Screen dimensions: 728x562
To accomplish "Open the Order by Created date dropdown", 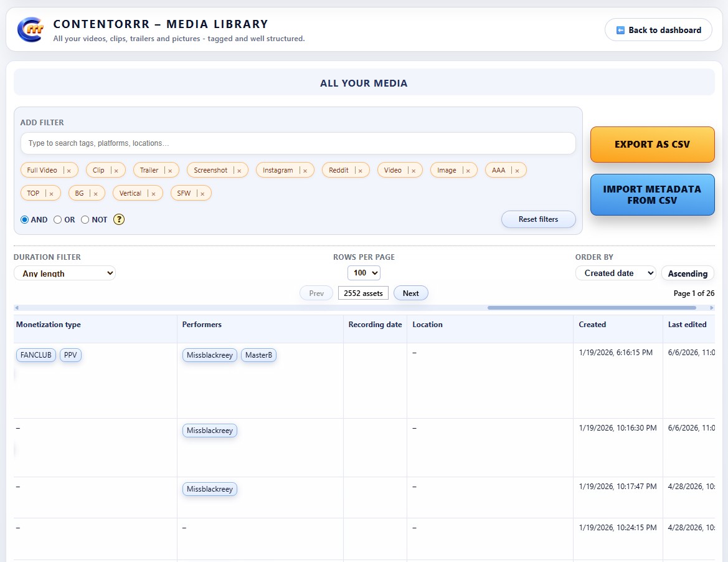I will pos(616,273).
